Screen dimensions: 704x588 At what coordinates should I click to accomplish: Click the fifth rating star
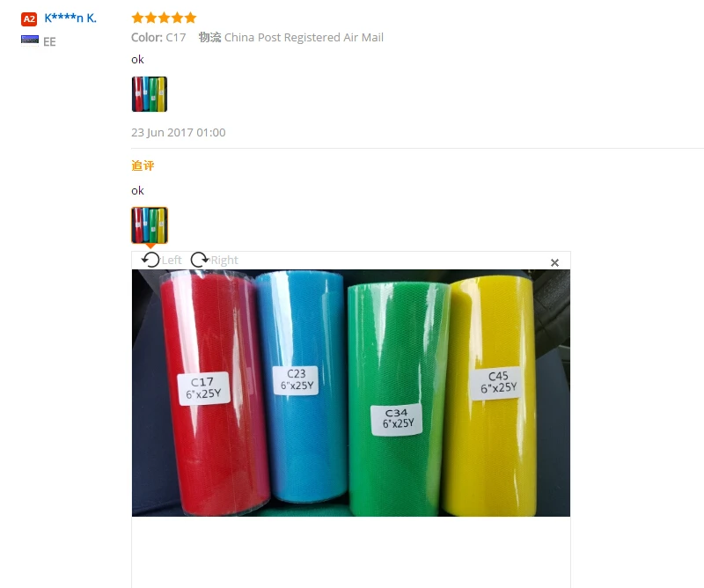(x=190, y=18)
